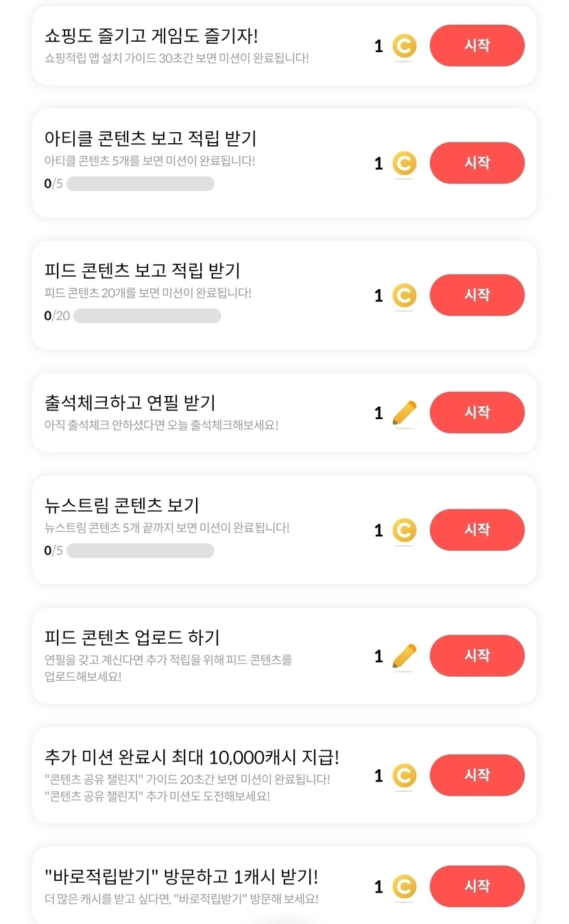The image size is (569, 924).
Task: Tap the pencil icon for the attendance check mission
Action: [x=404, y=413]
